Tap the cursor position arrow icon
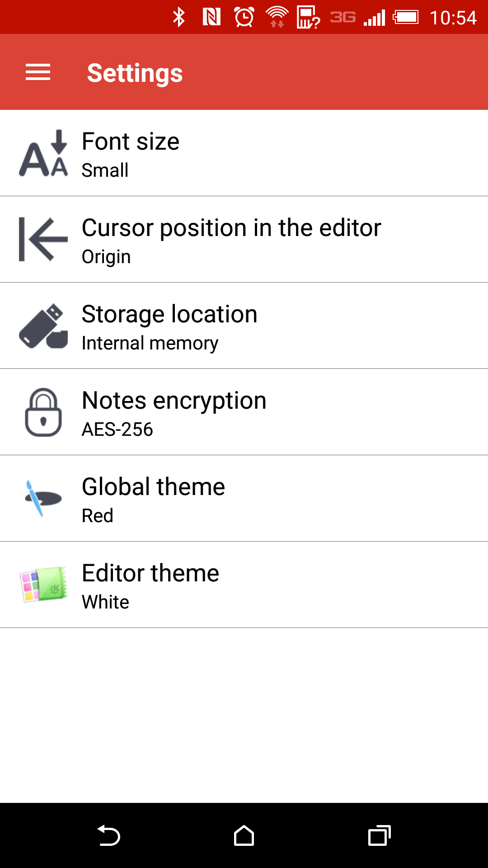 pos(43,239)
